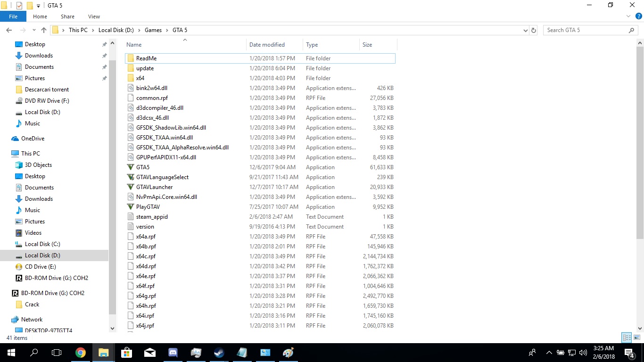Open OneDrive in the navigation pane

(33, 139)
